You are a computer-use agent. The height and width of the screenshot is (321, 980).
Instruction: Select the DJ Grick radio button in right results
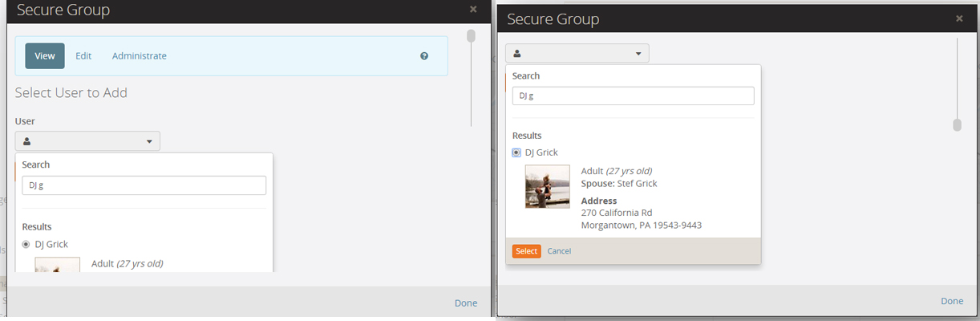516,152
